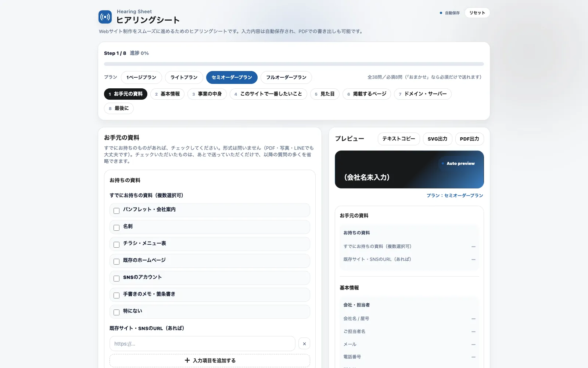Viewport: 588px width, 368px height.
Task: Go to step 6 掲載するページ
Action: coord(367,94)
